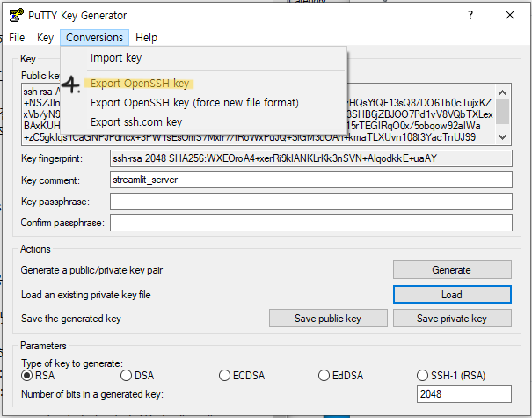
Task: Click the Key fingerprint field
Action: tap(310, 158)
